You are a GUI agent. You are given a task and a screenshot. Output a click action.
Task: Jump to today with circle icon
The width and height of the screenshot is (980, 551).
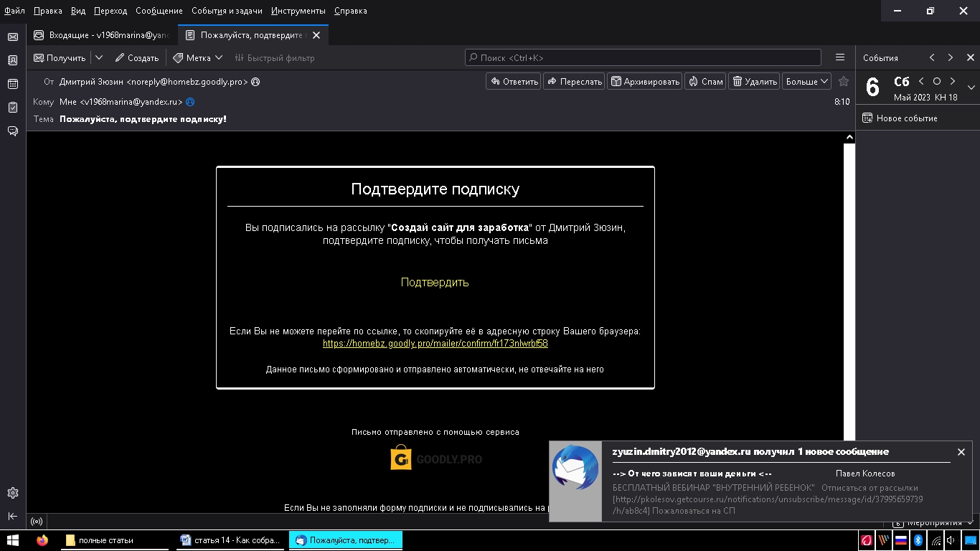936,81
